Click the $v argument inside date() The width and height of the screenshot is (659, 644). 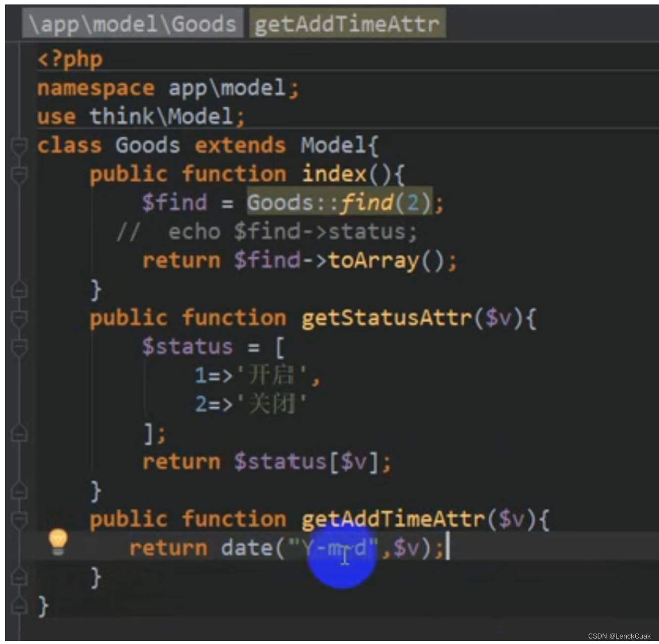tap(406, 548)
